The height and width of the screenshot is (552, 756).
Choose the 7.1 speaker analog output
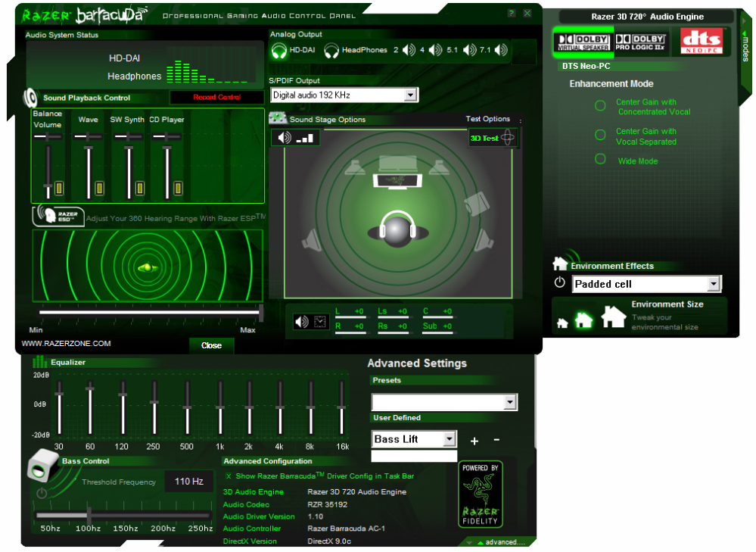pyautogui.click(x=501, y=50)
